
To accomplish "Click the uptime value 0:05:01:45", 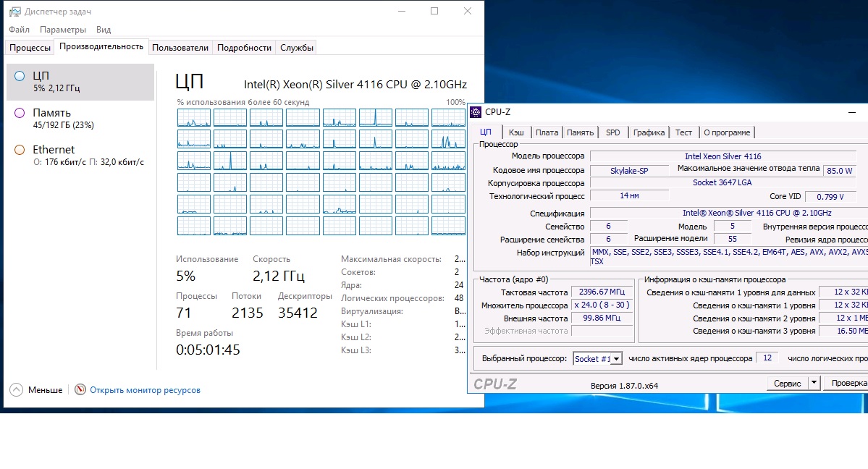I will coord(208,350).
